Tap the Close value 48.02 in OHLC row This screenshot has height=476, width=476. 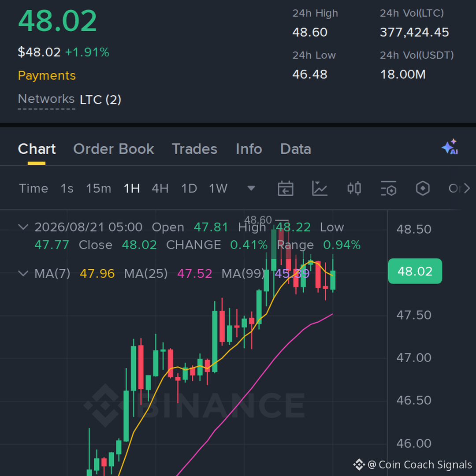pyautogui.click(x=139, y=245)
